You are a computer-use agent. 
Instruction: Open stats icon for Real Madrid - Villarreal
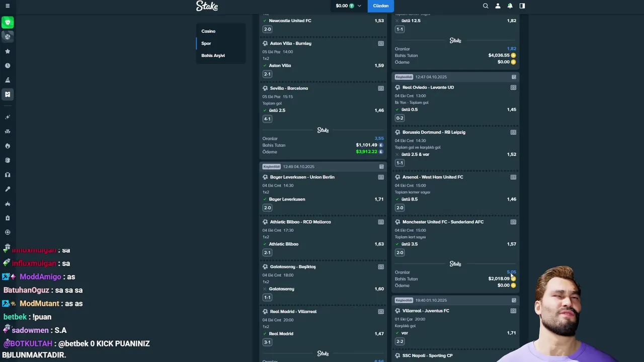(381, 311)
